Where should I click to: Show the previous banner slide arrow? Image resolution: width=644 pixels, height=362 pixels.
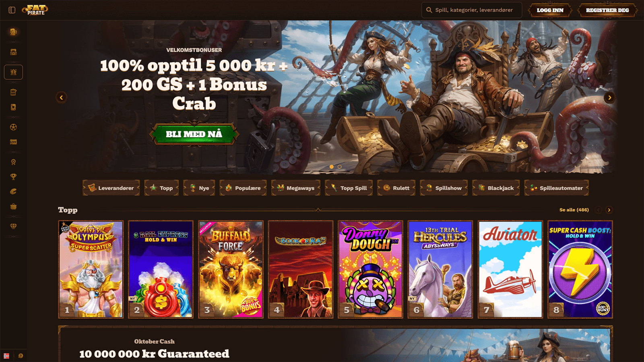(x=61, y=97)
